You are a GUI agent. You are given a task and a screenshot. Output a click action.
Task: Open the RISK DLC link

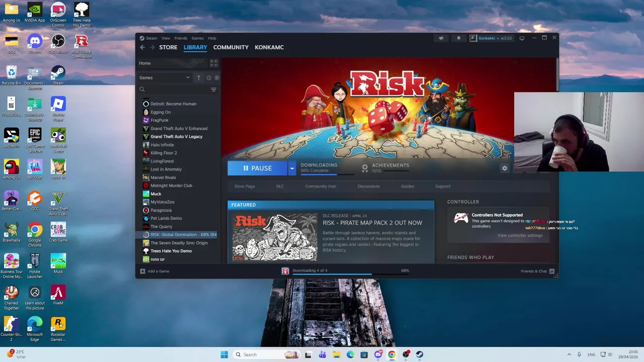pos(280,187)
